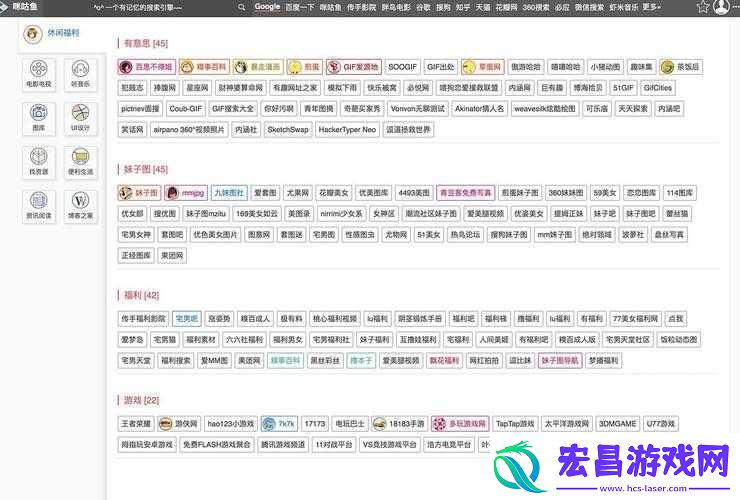Screen dimensions: 740x500
Task: Open the VS竞技游戏平台 link
Action: (389, 445)
